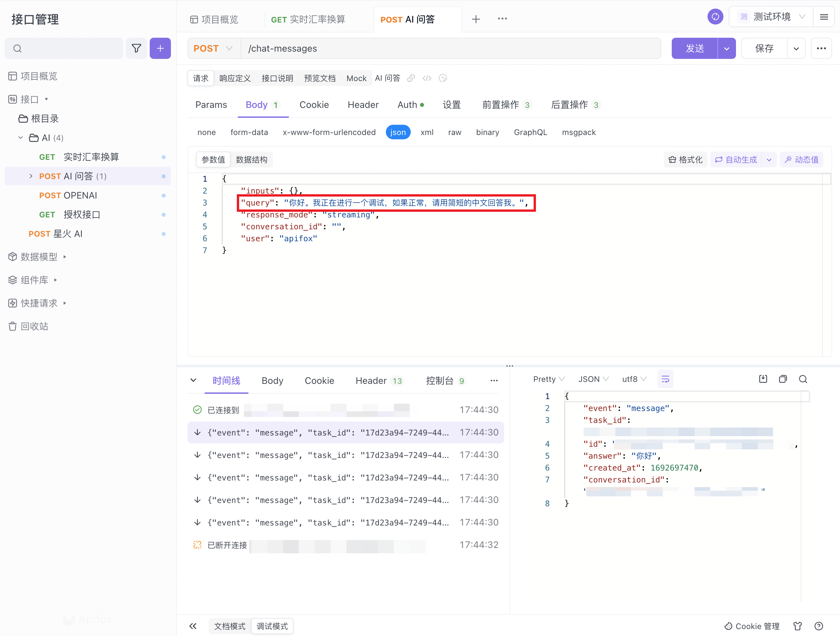Image resolution: width=840 pixels, height=636 pixels.
Task: Open the POST method dropdown
Action: pyautogui.click(x=213, y=48)
